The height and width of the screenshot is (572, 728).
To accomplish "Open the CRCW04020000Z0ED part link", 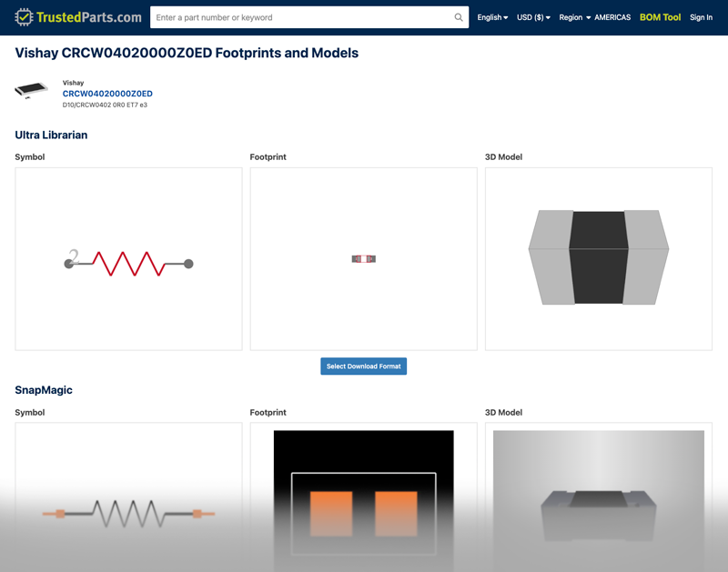I will click(107, 94).
